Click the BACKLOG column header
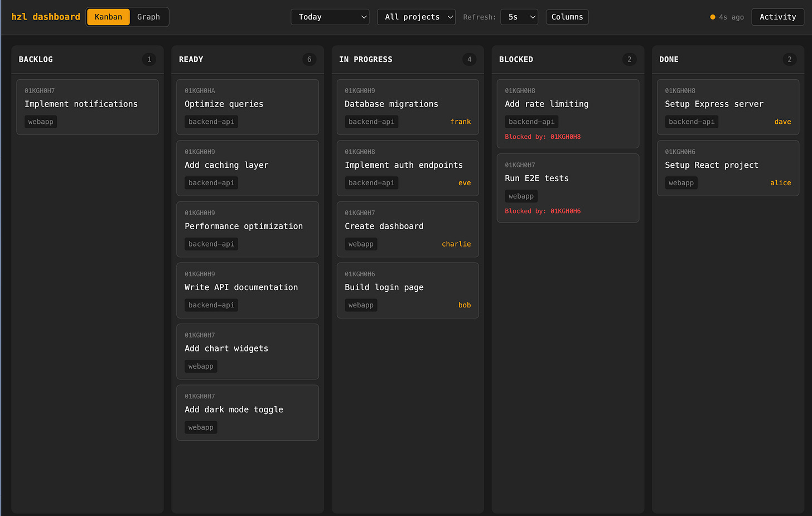812x516 pixels. (36, 59)
